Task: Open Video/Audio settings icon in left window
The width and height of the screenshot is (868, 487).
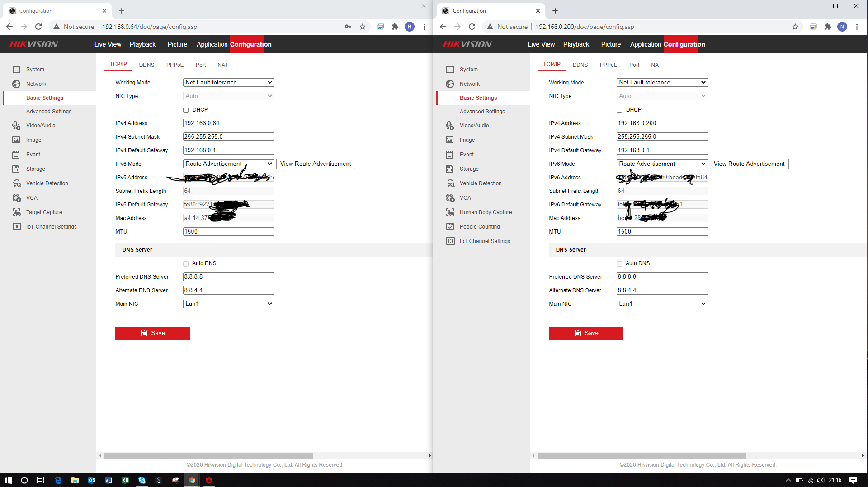Action: tap(16, 126)
